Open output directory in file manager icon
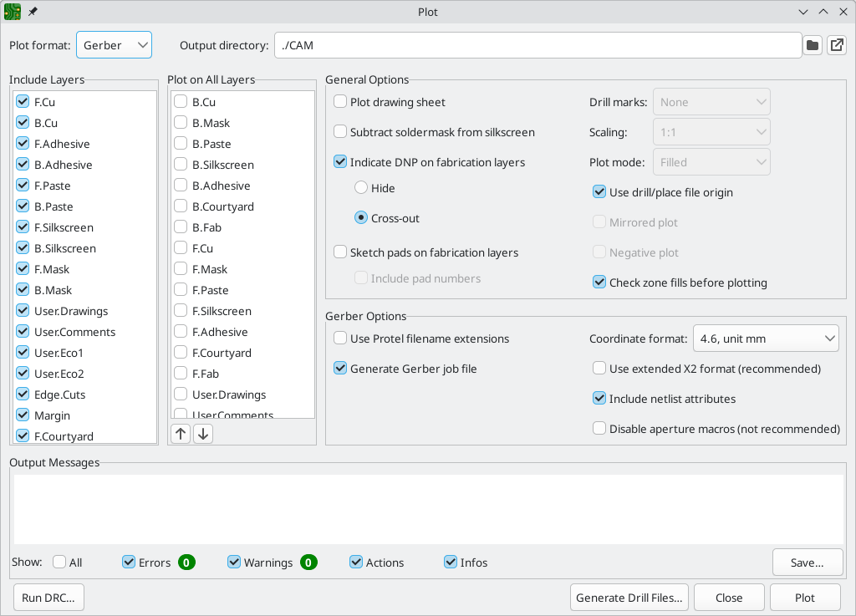Image resolution: width=856 pixels, height=616 pixels. coord(837,46)
